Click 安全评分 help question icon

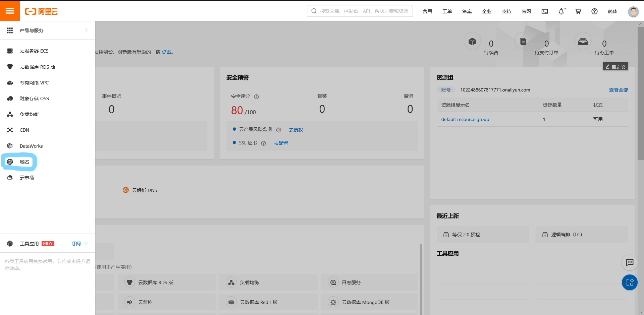coord(256,97)
